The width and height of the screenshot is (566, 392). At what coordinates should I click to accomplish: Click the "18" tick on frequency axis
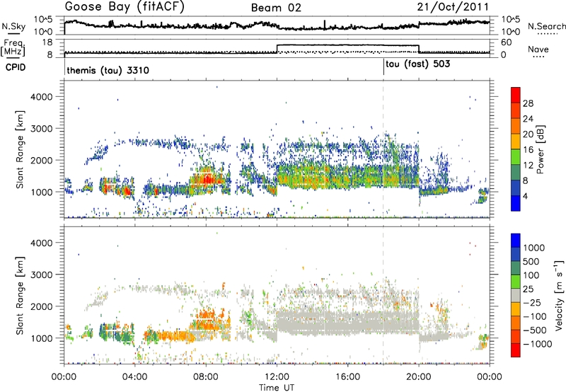coord(47,42)
